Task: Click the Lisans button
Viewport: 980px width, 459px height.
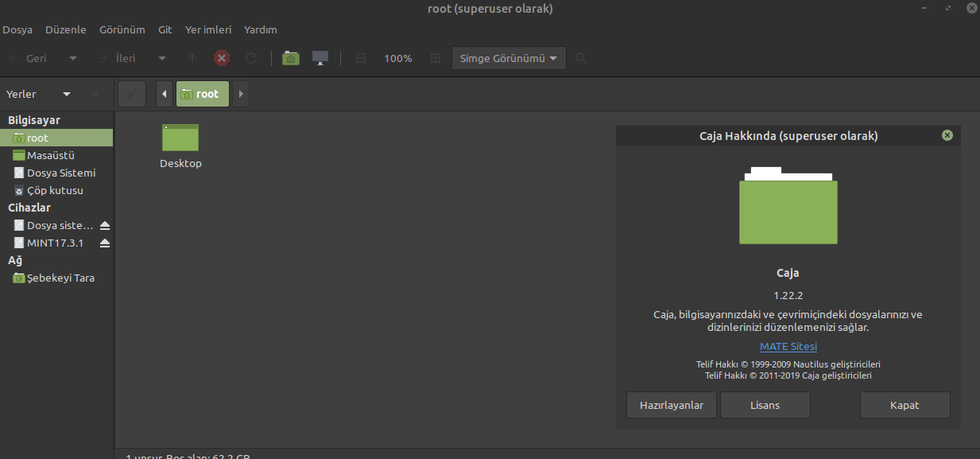Action: pyautogui.click(x=765, y=405)
